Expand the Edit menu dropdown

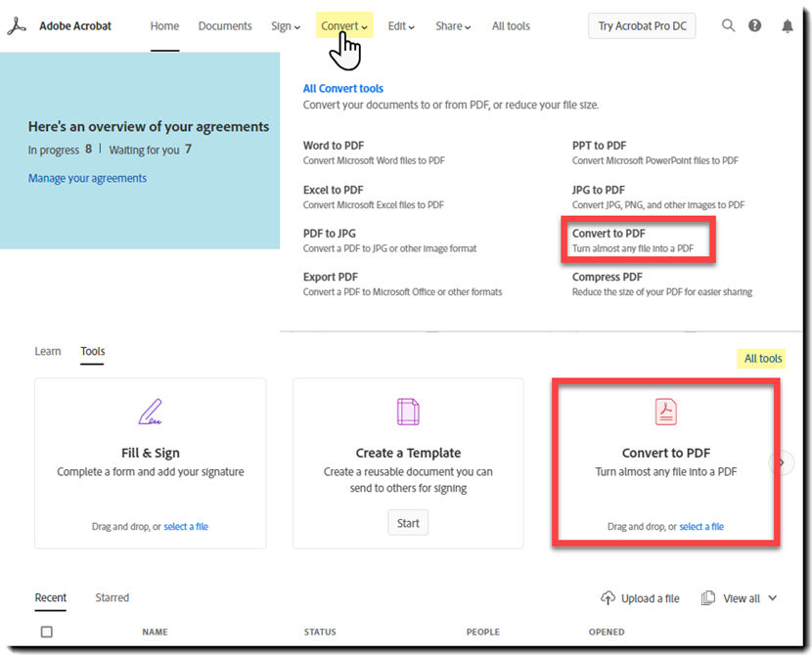tap(401, 26)
